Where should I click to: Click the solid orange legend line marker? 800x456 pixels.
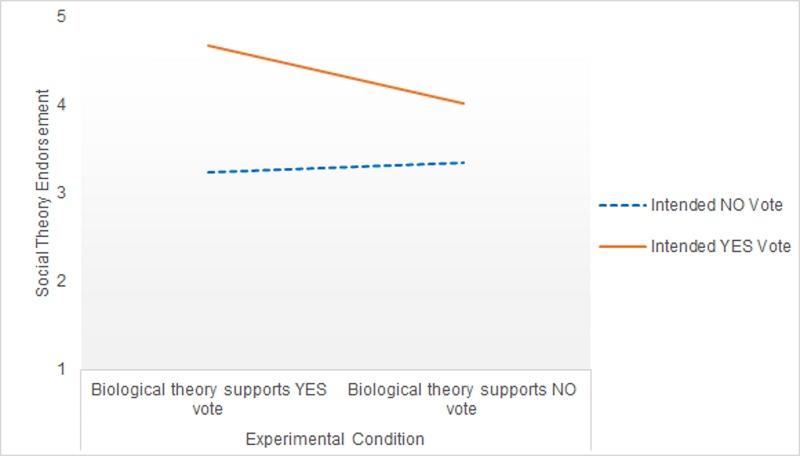[622, 246]
